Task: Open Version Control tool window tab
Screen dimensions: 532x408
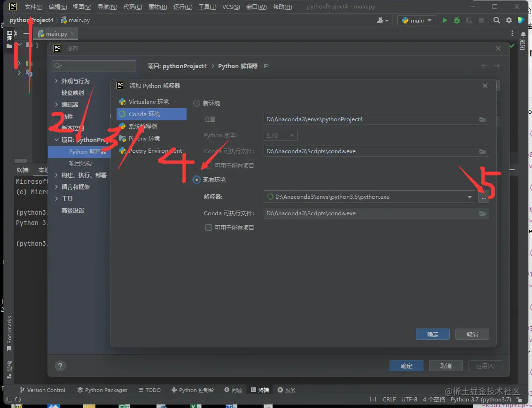Action: coord(42,390)
